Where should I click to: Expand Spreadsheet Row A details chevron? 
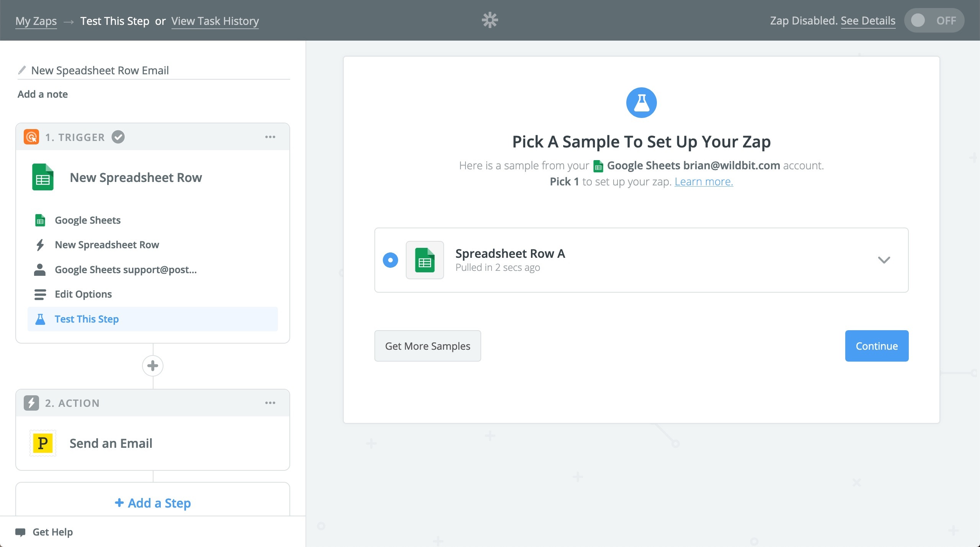coord(884,260)
